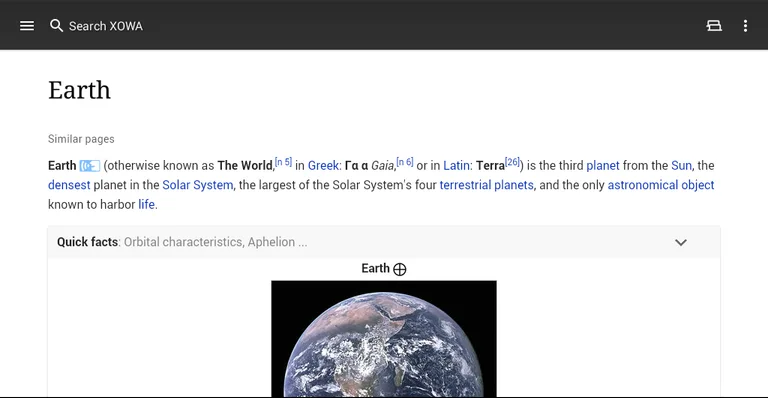Follow the Greek link
768x398 pixels.
tap(323, 165)
